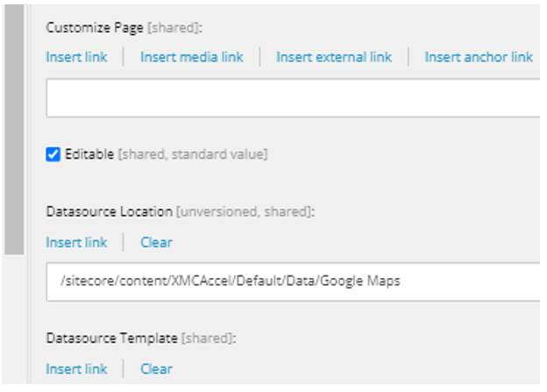Click Insert anchor link
This screenshot has width=547, height=392.
click(x=479, y=57)
